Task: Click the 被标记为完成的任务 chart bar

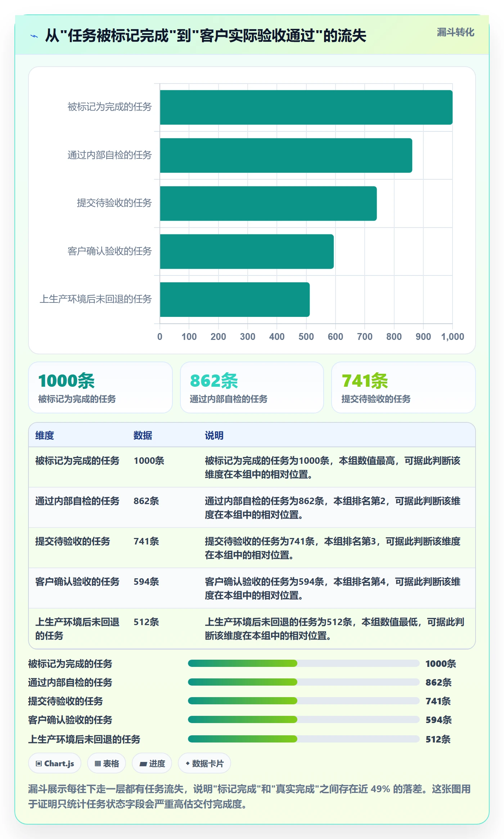Action: (x=306, y=107)
